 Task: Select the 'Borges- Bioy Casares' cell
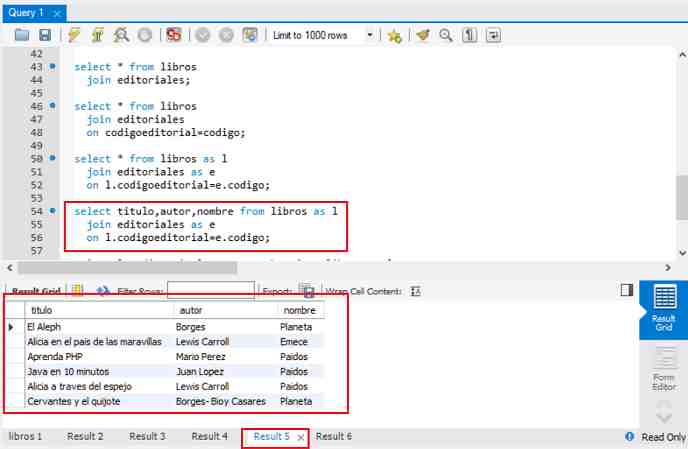click(x=226, y=402)
